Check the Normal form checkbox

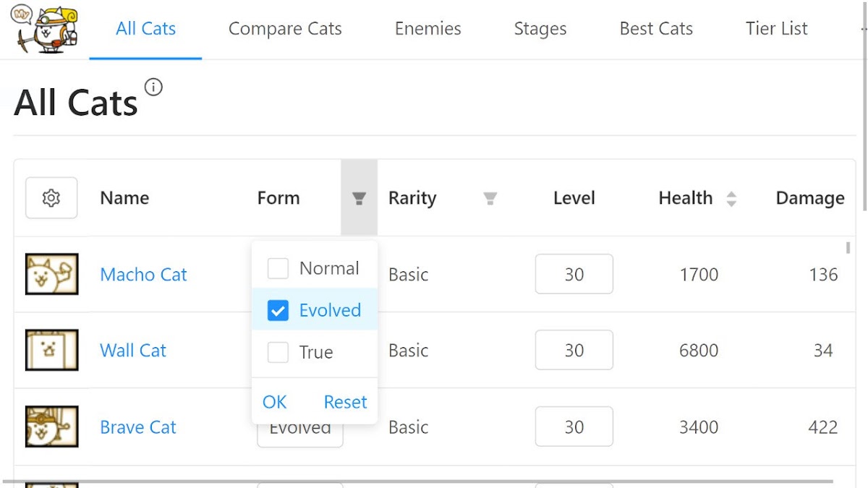tap(278, 268)
